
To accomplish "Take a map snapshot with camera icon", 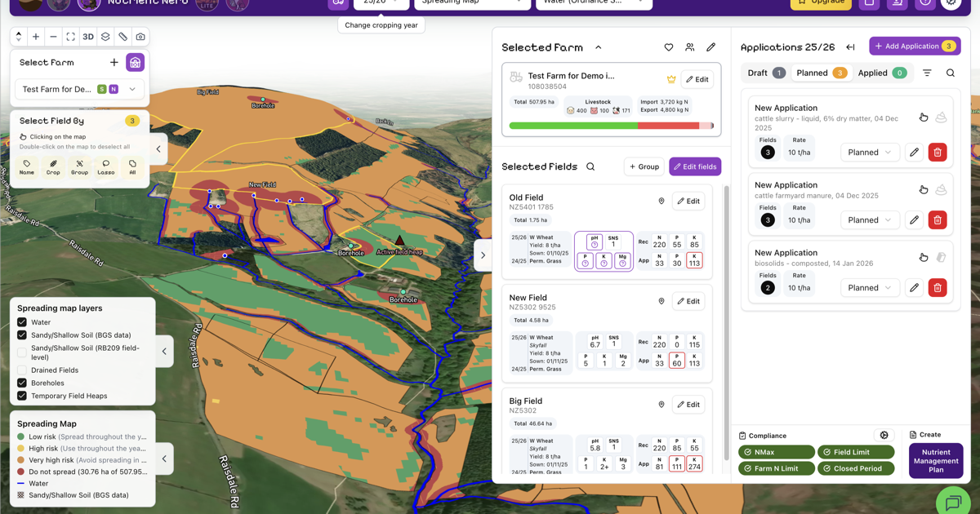I will point(140,37).
